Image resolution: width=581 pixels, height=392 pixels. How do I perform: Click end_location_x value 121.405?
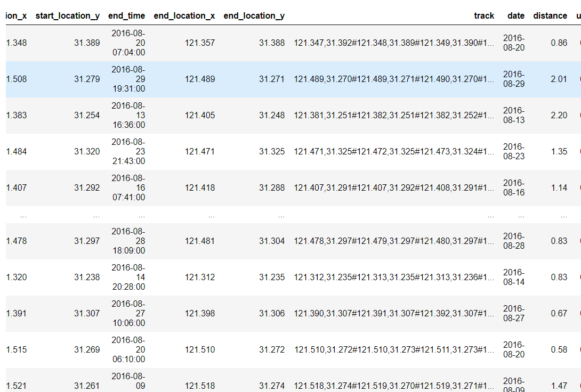(200, 116)
